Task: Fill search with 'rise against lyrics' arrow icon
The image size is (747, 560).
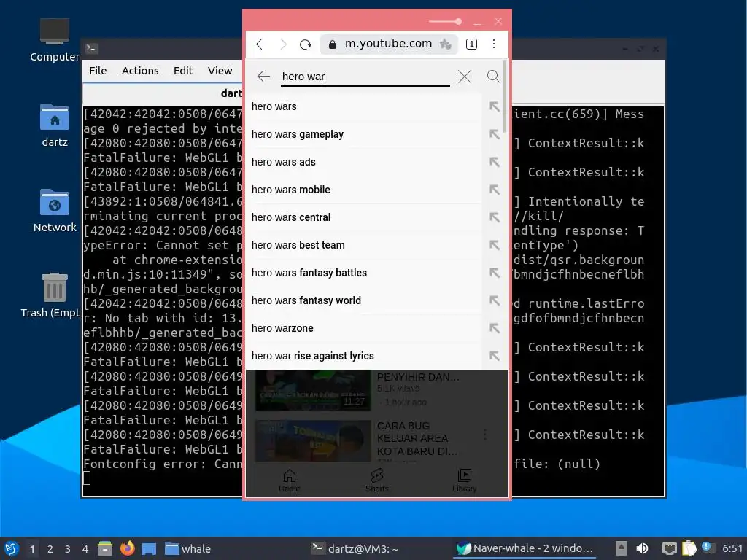Action: [x=495, y=356]
